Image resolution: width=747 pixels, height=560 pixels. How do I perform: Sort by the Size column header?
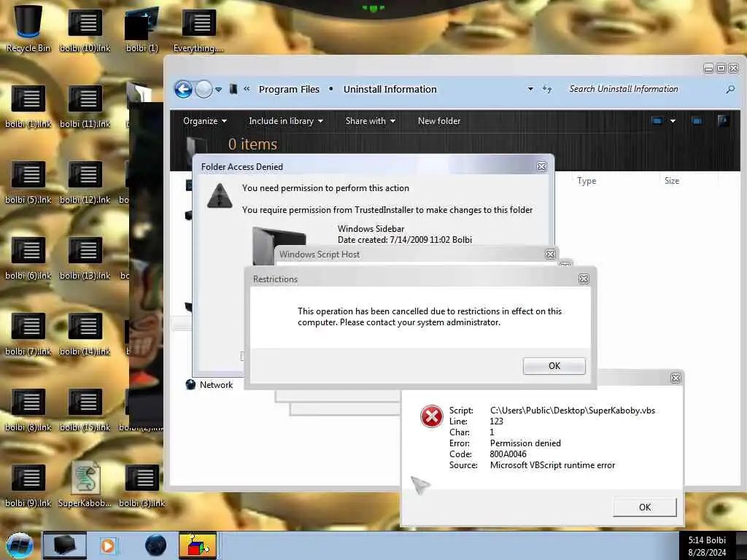point(672,181)
